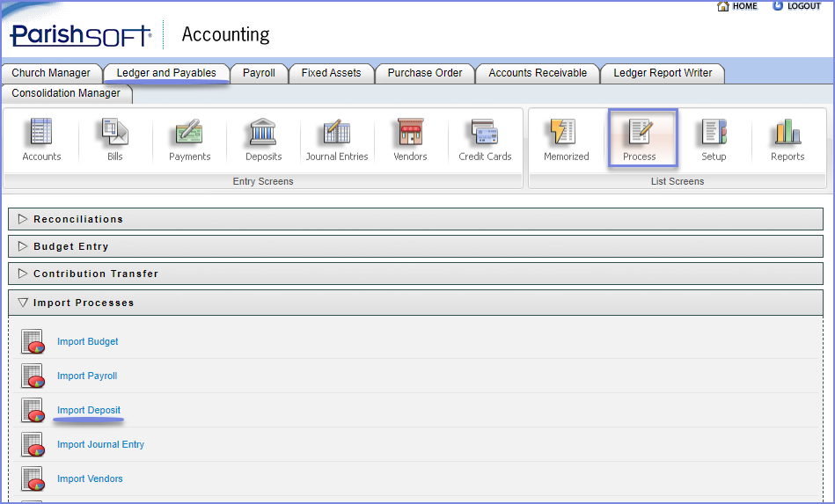The width and height of the screenshot is (835, 504).
Task: Click the HOME house icon
Action: click(x=722, y=6)
